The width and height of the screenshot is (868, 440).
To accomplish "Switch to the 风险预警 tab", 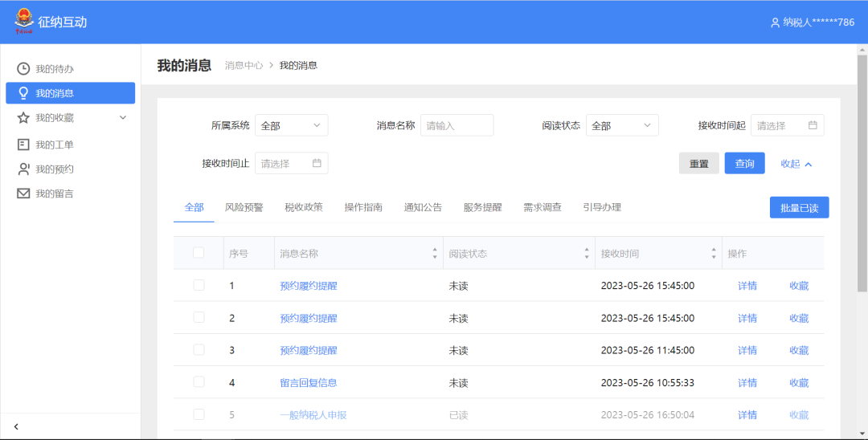I will point(244,207).
